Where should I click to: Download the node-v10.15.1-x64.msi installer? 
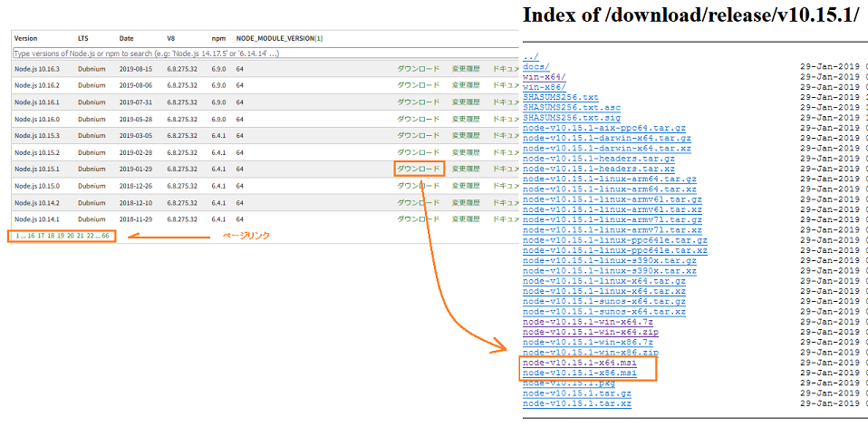[580, 363]
